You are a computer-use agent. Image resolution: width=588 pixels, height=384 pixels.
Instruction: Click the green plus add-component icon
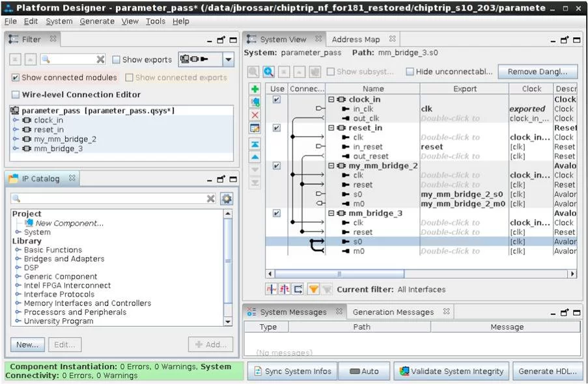255,89
